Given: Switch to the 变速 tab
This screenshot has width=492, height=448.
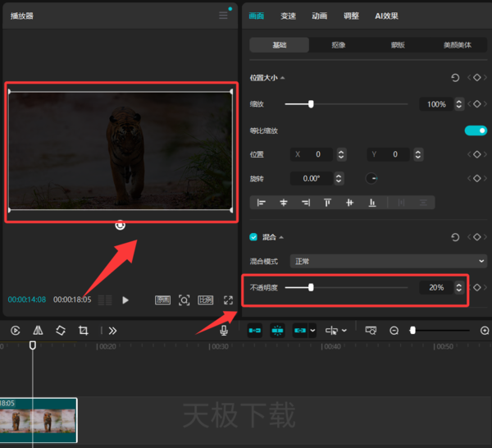Looking at the screenshot, I should point(288,16).
